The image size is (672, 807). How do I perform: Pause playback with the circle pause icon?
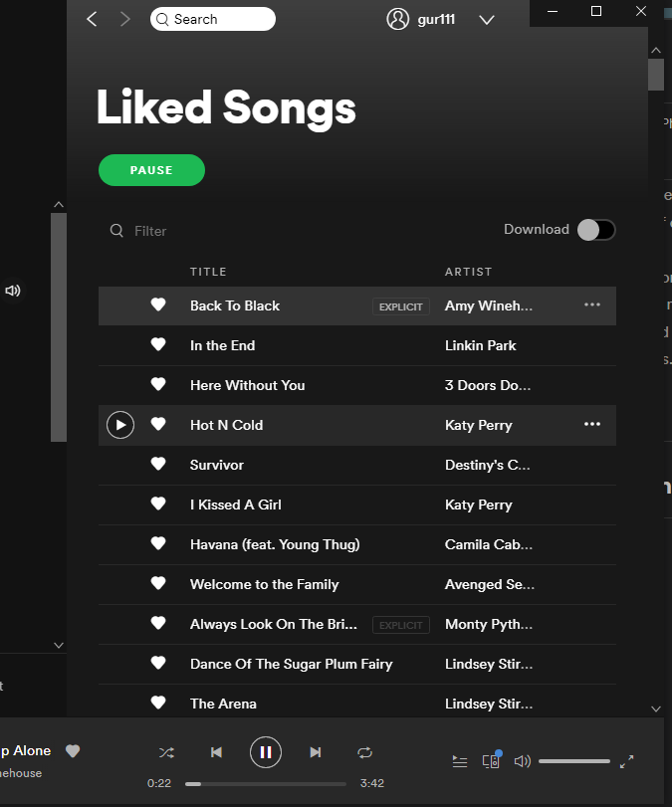point(266,752)
